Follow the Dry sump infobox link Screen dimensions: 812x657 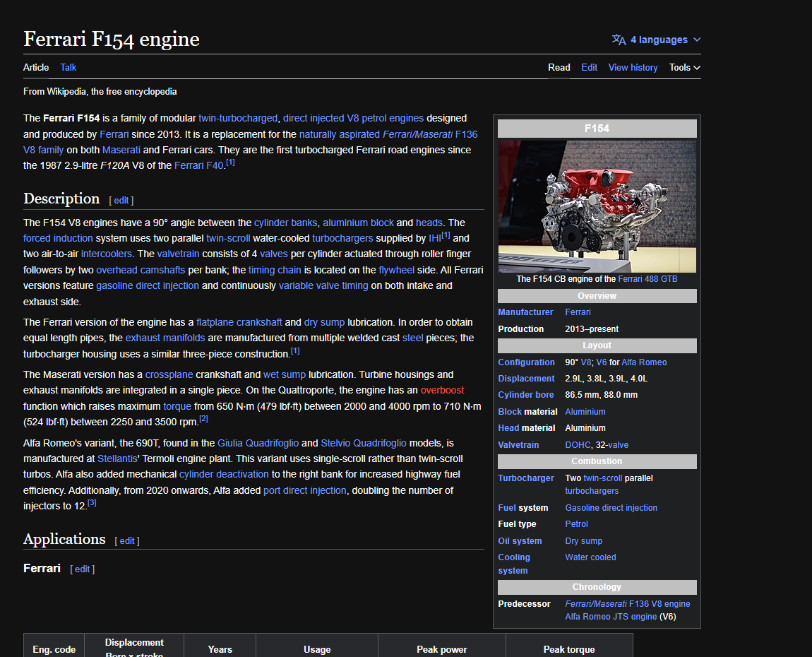coord(584,541)
